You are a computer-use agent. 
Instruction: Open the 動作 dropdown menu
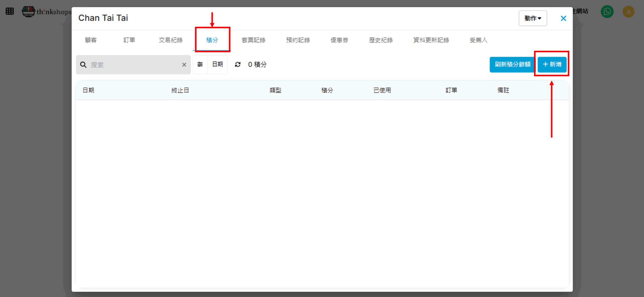click(533, 18)
